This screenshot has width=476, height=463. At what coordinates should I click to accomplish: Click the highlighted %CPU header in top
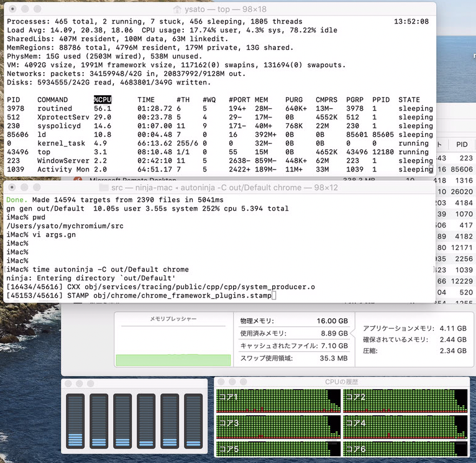(x=102, y=99)
